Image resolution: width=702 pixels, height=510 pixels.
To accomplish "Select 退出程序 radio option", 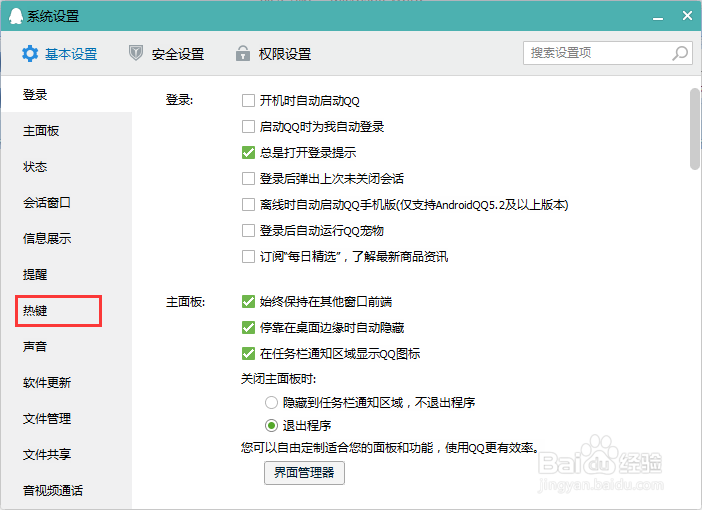I will (271, 425).
